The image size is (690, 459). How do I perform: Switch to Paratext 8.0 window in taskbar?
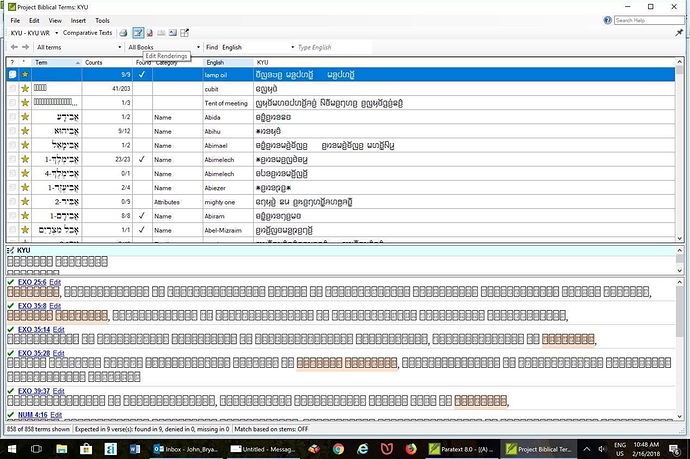462,449
